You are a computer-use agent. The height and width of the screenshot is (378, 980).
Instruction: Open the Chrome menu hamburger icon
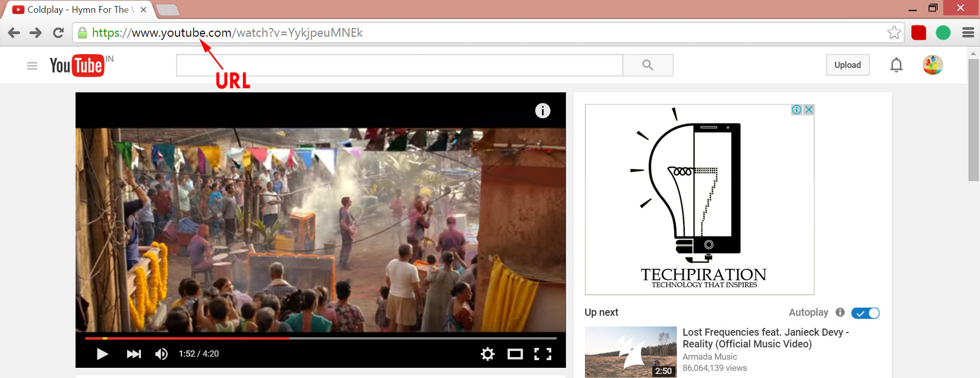pyautogui.click(x=968, y=33)
